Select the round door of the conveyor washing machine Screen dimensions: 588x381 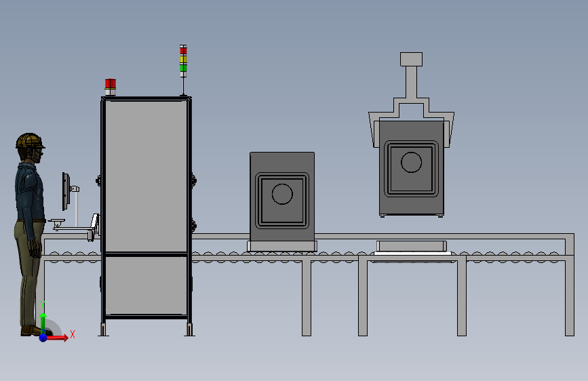[x=282, y=194]
